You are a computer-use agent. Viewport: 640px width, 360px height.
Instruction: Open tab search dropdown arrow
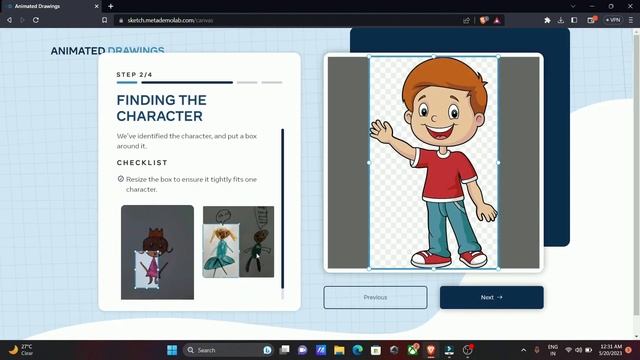573,6
